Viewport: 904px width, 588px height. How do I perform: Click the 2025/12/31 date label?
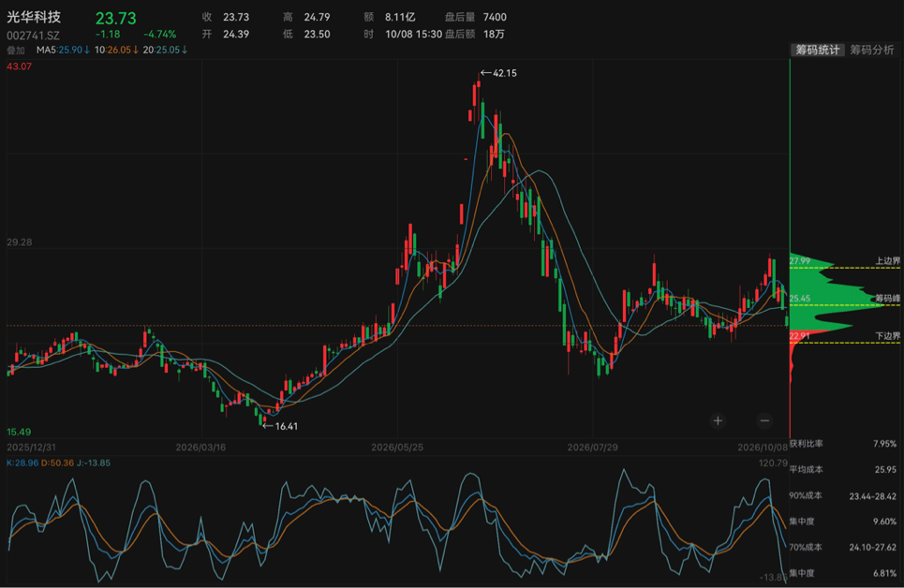point(32,448)
